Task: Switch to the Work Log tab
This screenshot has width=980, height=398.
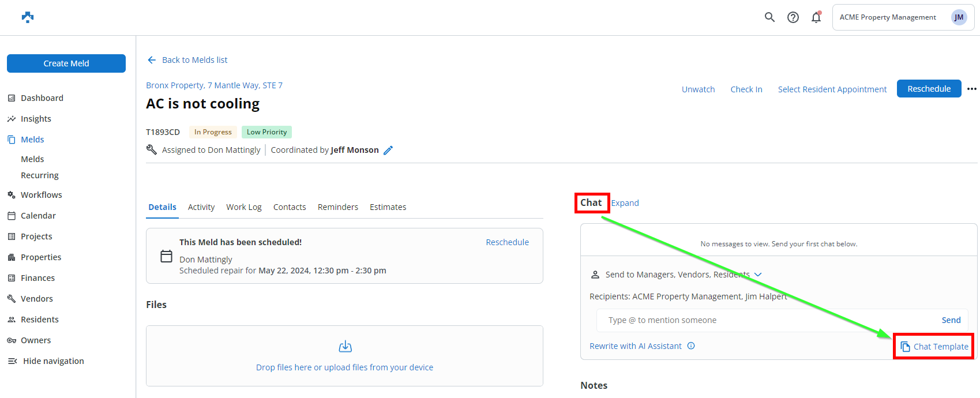Action: pos(243,207)
